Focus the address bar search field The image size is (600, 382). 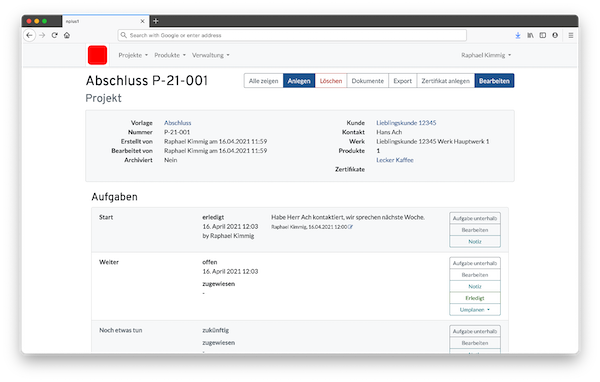point(292,35)
